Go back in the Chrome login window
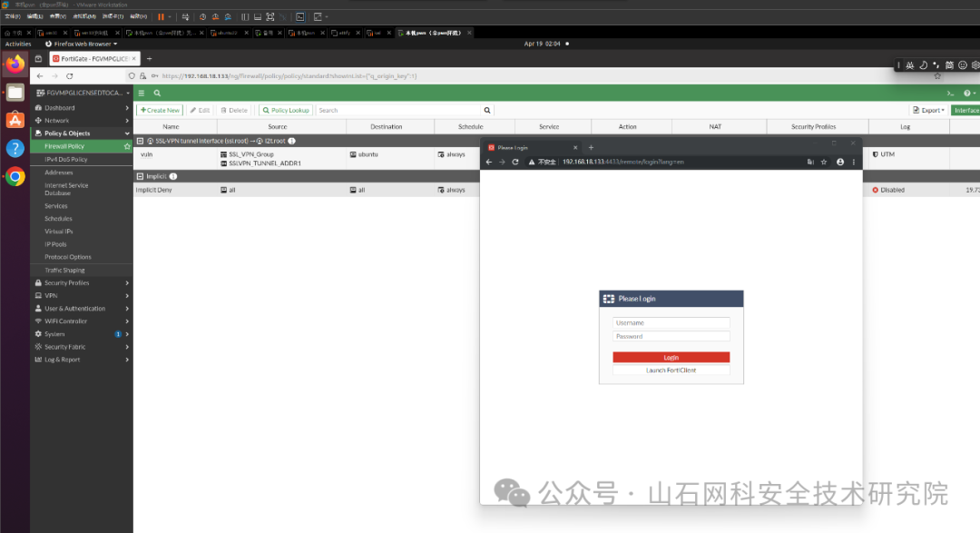The width and height of the screenshot is (980, 533). tap(489, 162)
